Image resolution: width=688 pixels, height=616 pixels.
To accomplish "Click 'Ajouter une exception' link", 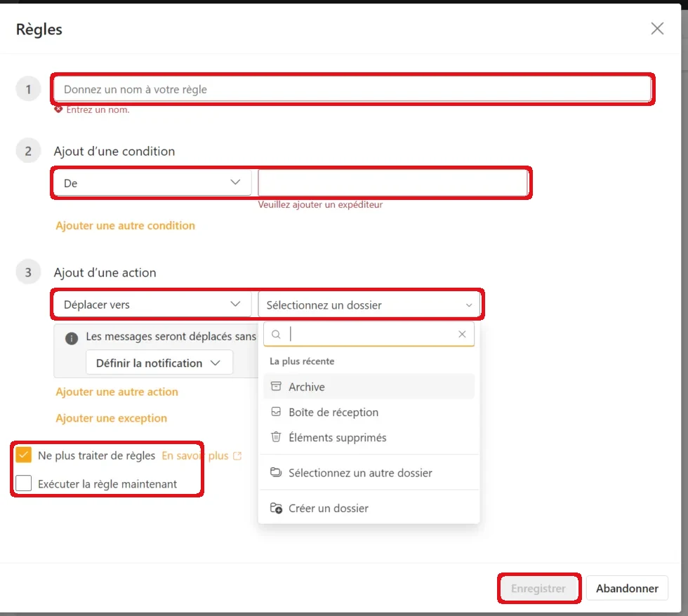I will click(x=112, y=418).
